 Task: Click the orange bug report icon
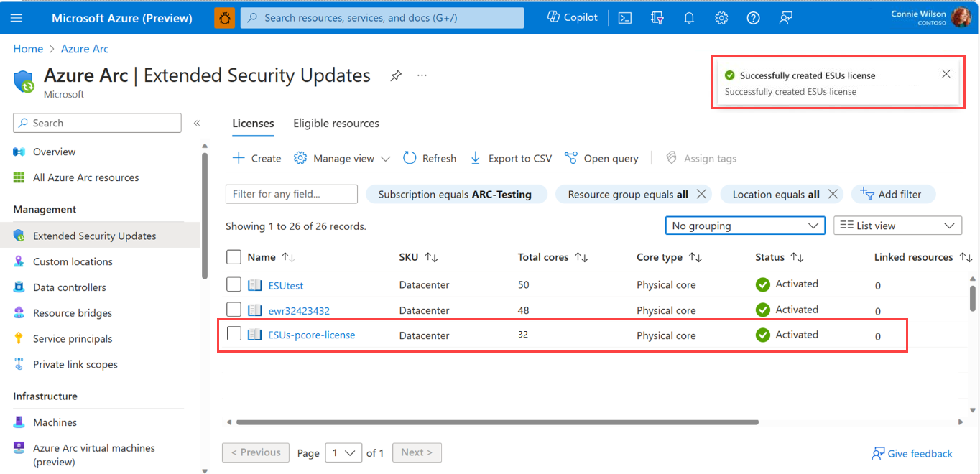coord(224,18)
